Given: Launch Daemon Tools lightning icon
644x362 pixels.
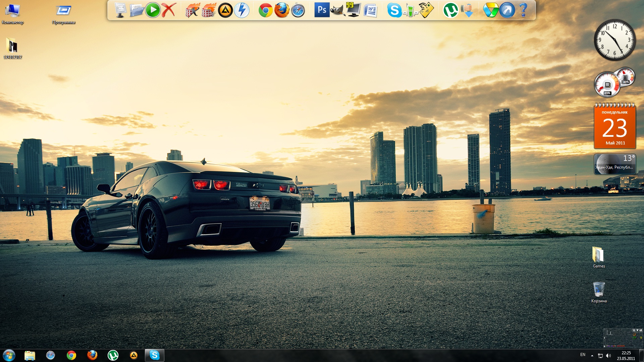Looking at the screenshot, I should (x=241, y=10).
